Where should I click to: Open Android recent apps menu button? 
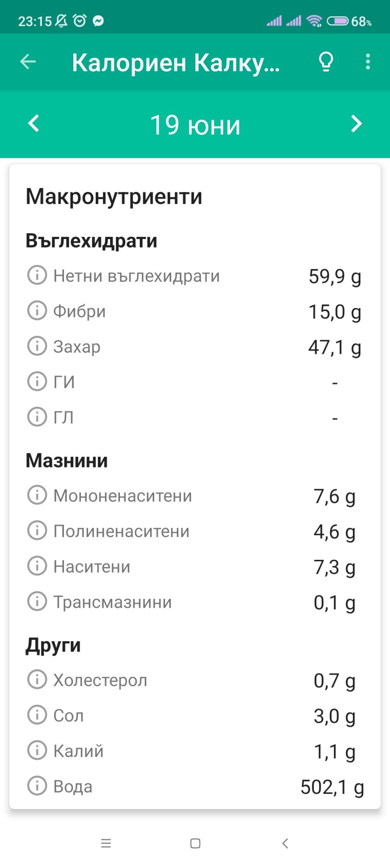tap(106, 843)
